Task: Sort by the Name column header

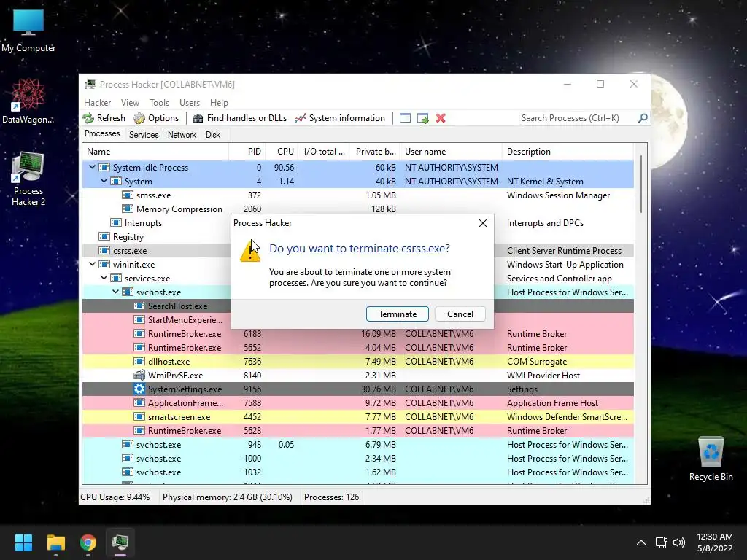Action: (x=155, y=152)
